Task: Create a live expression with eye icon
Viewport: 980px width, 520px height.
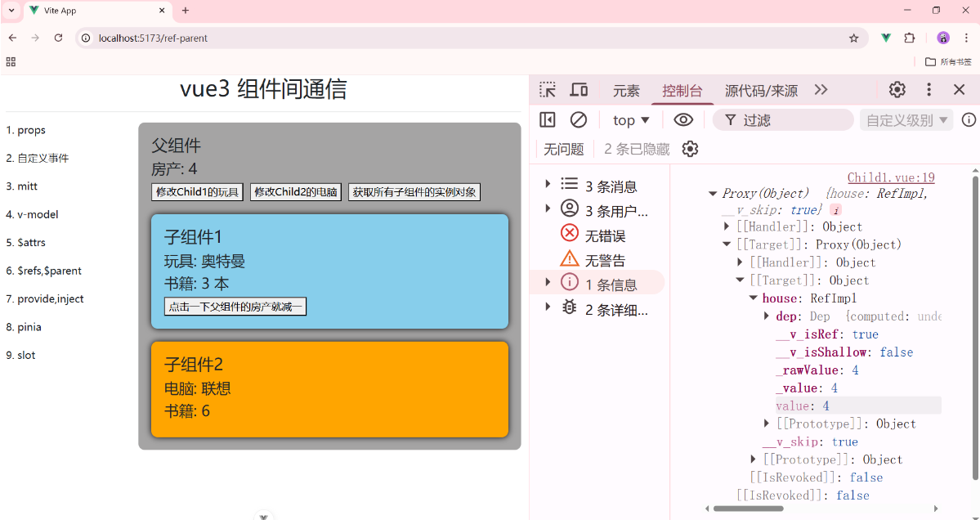Action: coord(683,119)
